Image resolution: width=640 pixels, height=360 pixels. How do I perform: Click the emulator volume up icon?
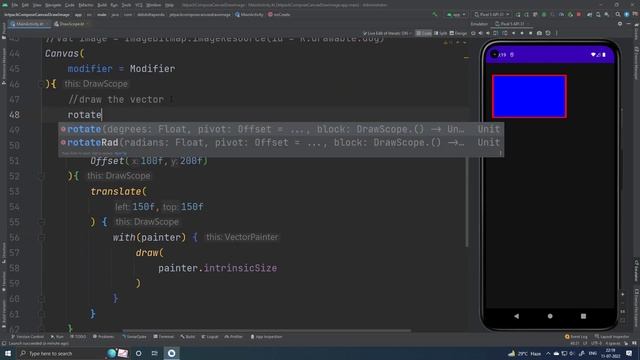(x=481, y=33)
